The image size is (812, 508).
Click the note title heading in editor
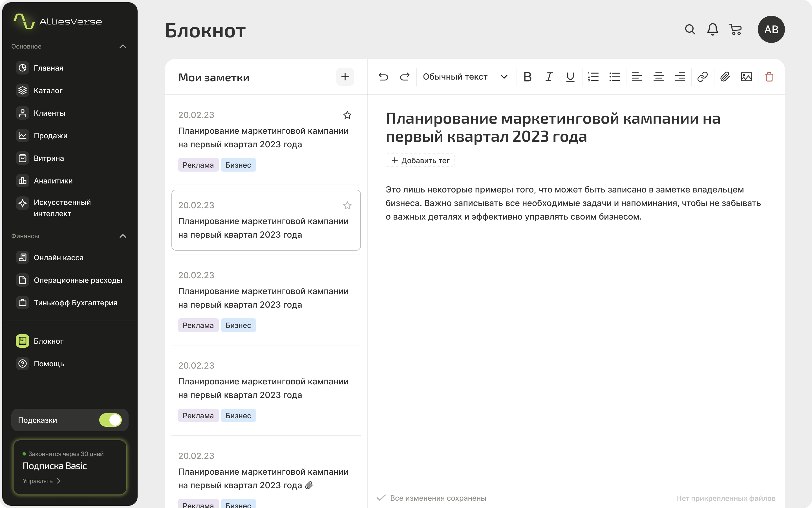(x=553, y=127)
